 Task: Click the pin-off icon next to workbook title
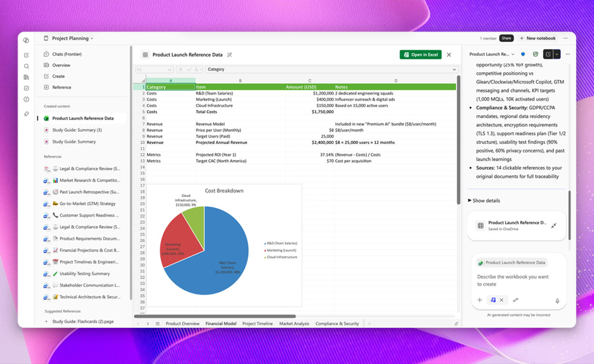[x=229, y=55]
